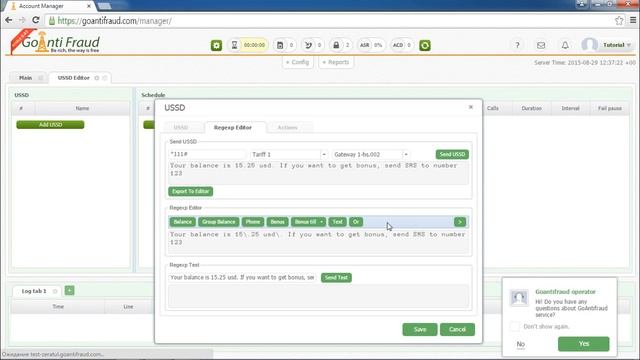Click the Name column header

click(82, 108)
